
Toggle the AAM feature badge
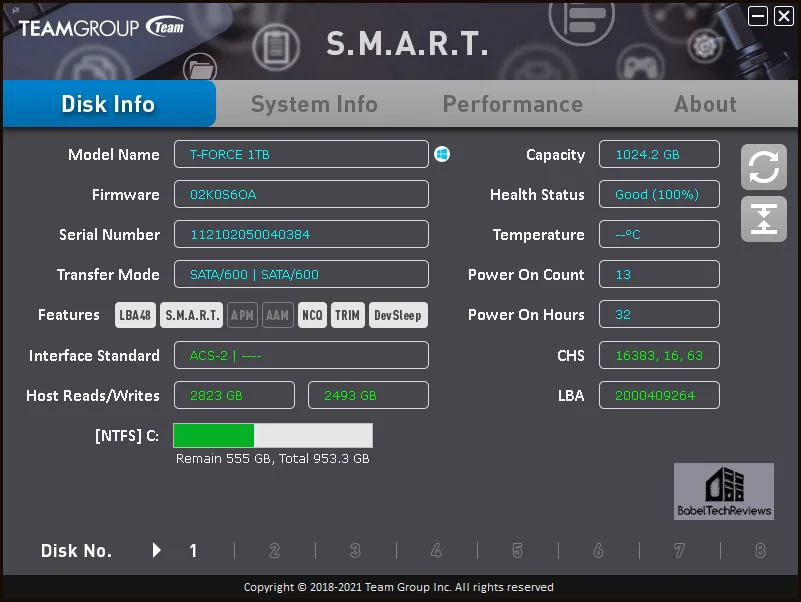click(277, 315)
